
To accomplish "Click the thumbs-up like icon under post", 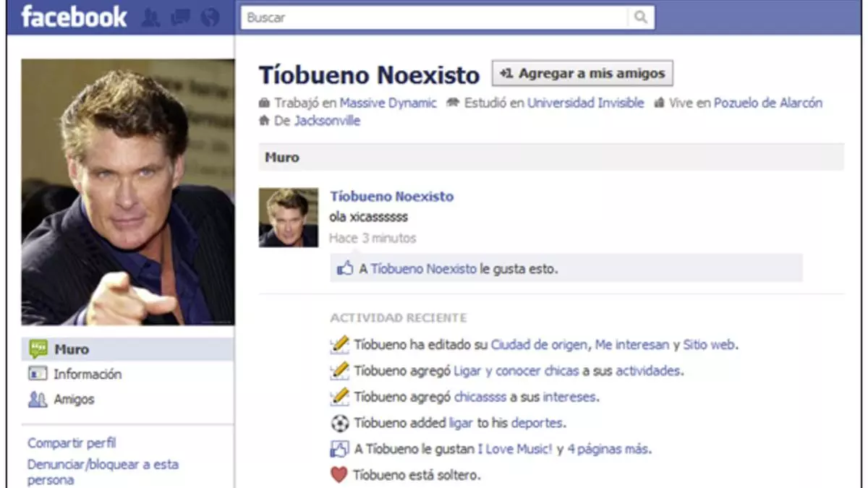I will 345,269.
